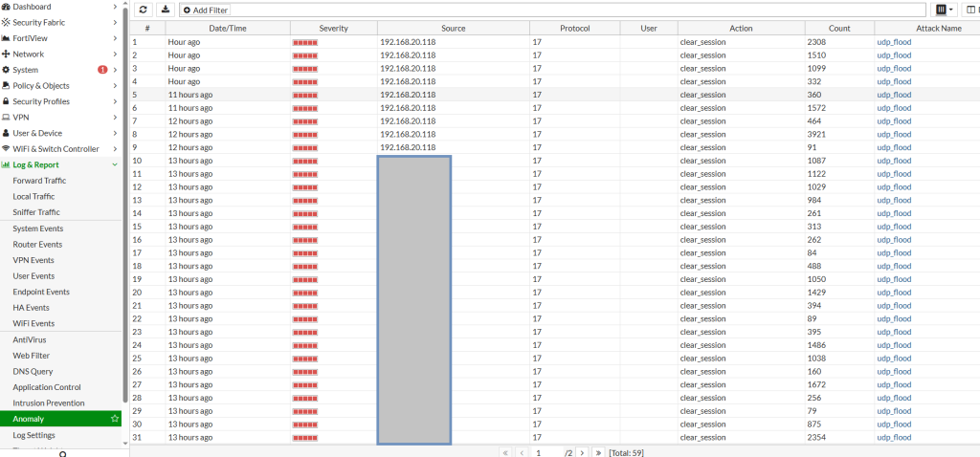Sort by Count column header
The image size is (980, 457).
[839, 28]
